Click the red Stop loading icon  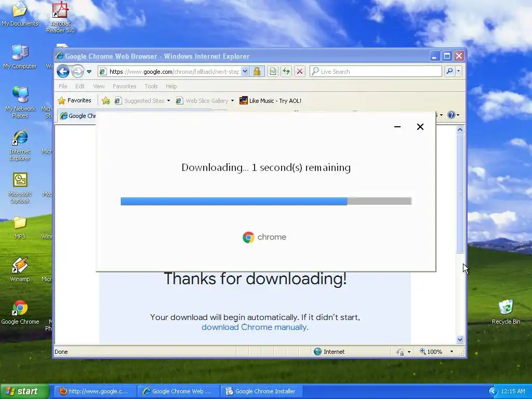(x=300, y=71)
